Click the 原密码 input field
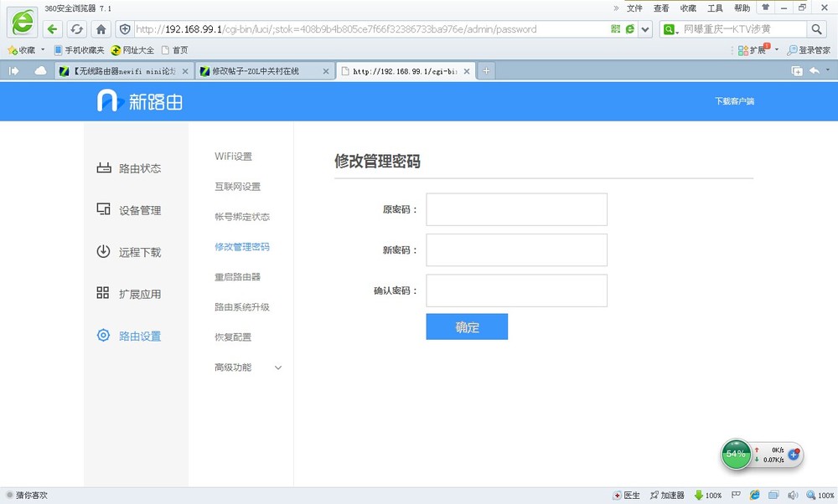Screen dimensions: 838x504 click(516, 209)
